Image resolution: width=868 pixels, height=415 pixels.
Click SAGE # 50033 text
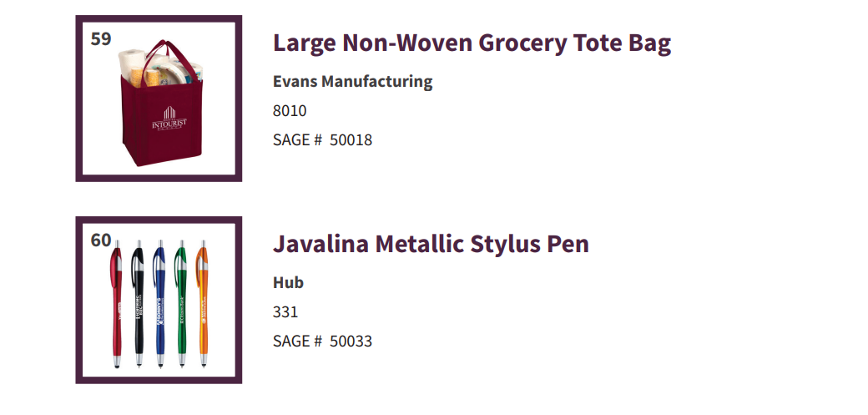tap(322, 342)
